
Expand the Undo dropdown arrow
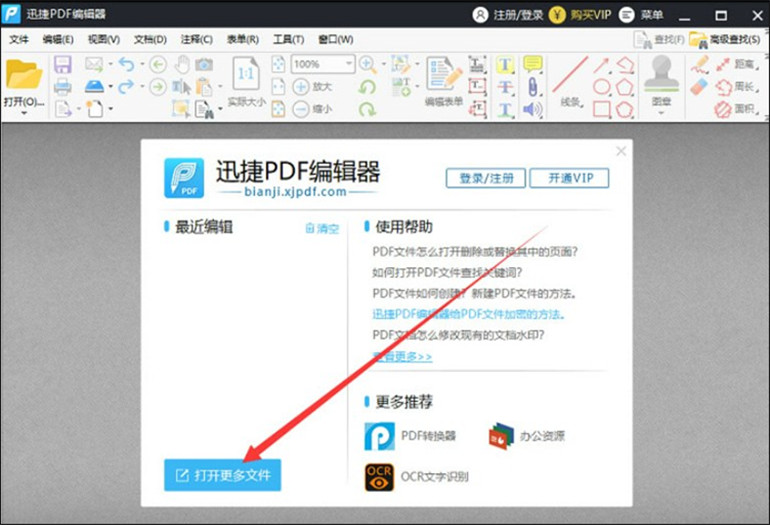[x=142, y=64]
